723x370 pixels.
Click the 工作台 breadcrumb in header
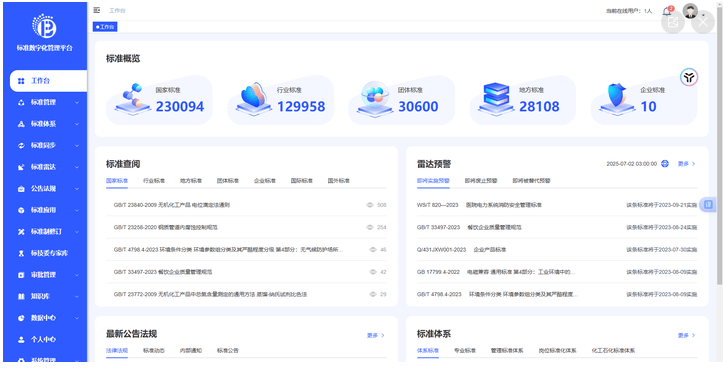tap(117, 11)
